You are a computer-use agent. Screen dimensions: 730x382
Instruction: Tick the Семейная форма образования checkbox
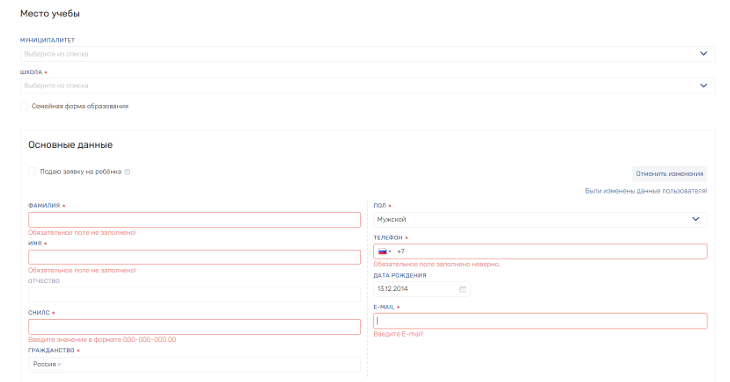coord(24,106)
